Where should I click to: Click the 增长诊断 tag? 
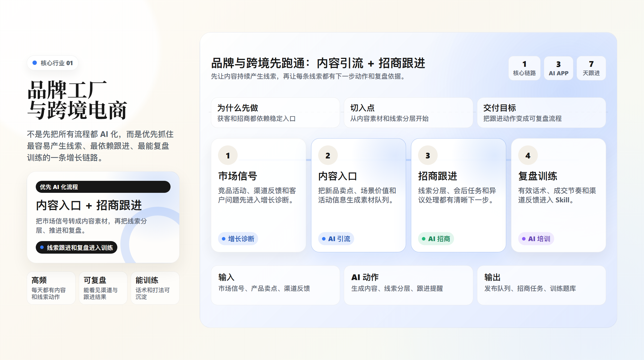pos(238,239)
